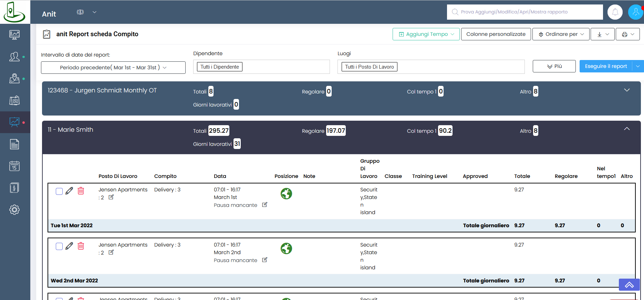Click the Più filters button
Screen dimensions: 644x300
[x=554, y=66]
